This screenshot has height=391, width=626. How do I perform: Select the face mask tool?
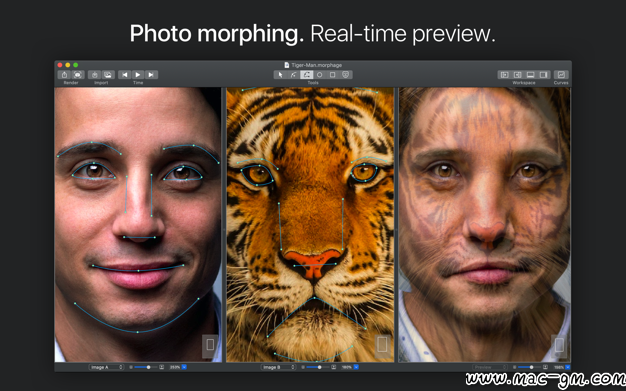pos(346,75)
